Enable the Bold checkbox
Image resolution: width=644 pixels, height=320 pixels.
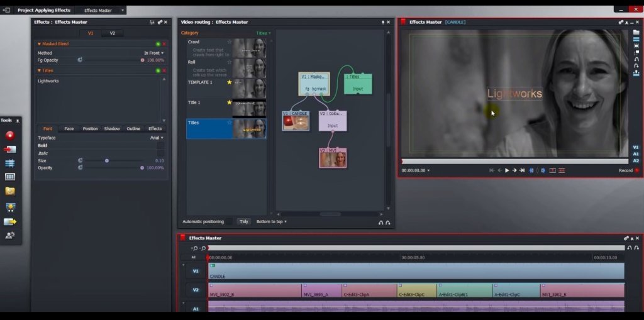click(x=160, y=145)
